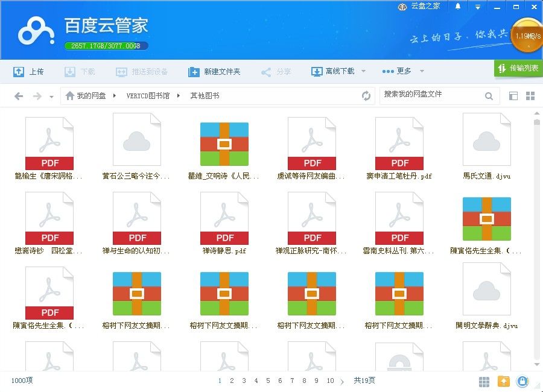Navigate to 我的网盘 in breadcrumb

coord(91,95)
